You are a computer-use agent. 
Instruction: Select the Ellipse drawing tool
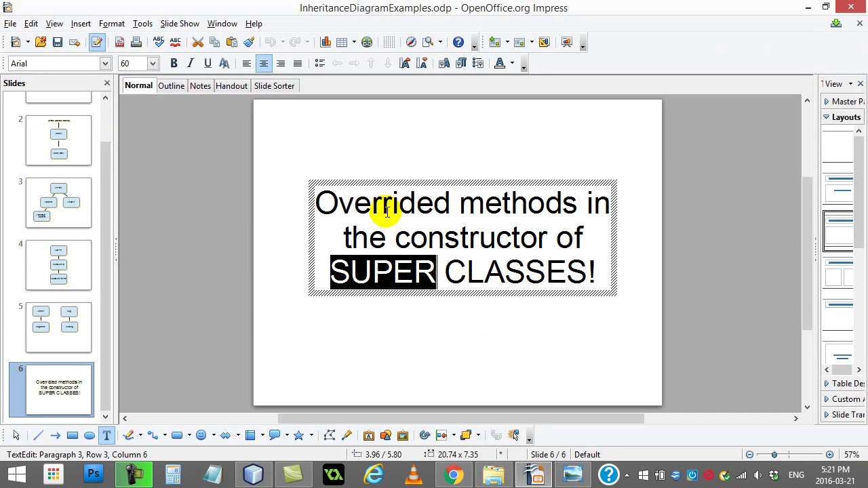(90, 435)
